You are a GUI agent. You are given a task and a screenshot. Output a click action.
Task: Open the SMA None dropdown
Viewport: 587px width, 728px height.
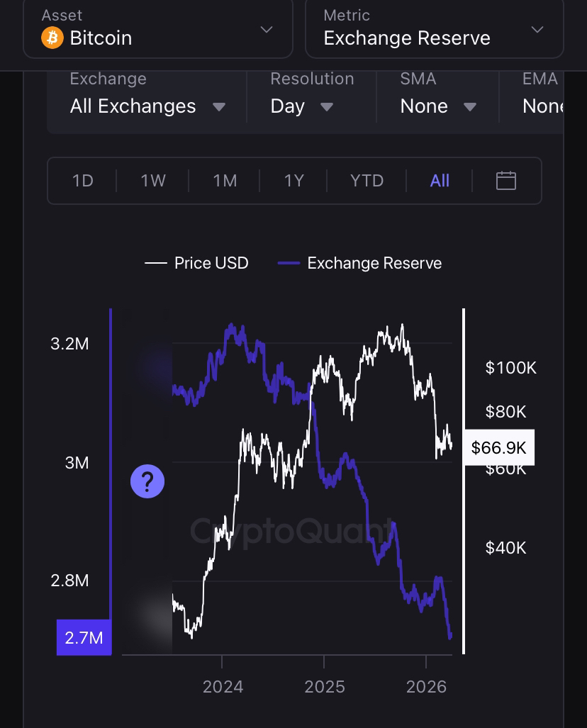437,106
